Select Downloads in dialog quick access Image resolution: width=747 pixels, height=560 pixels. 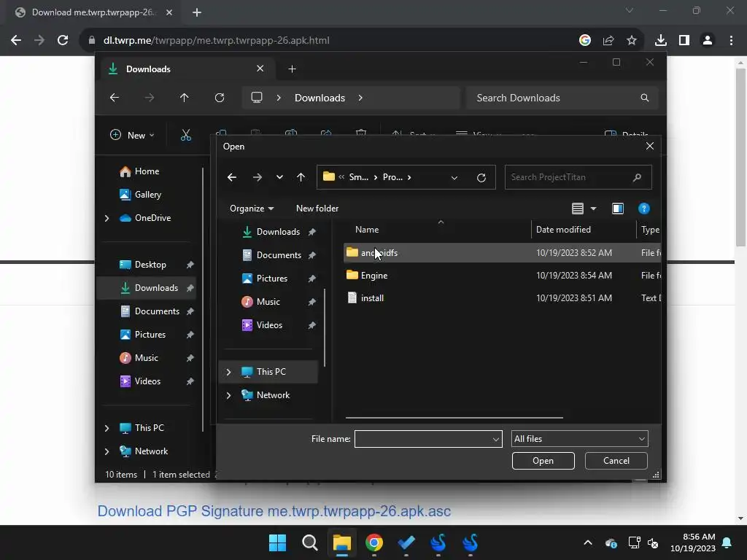278,232
